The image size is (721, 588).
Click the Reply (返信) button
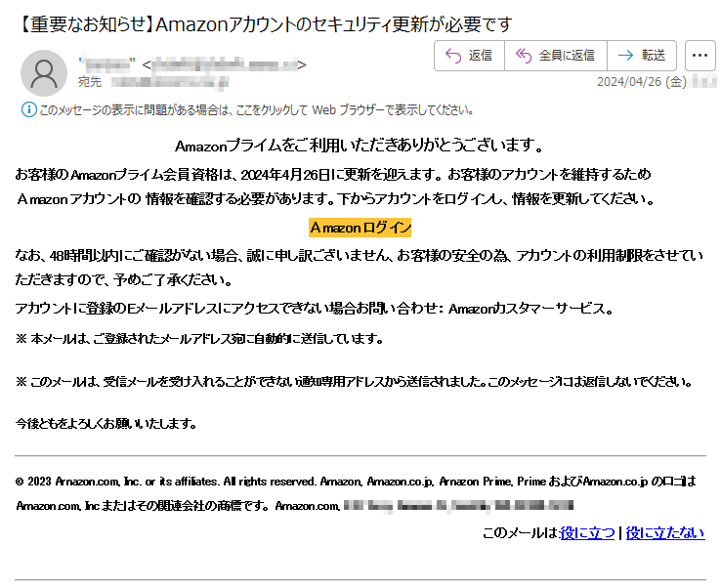click(469, 56)
